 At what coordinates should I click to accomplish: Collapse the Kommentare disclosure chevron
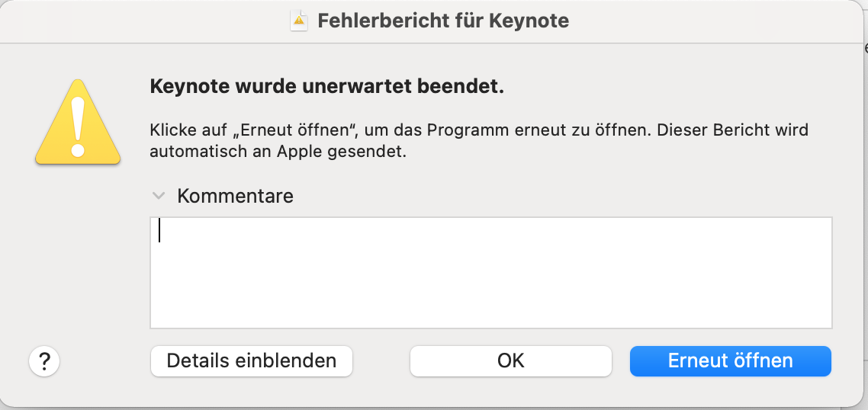(159, 196)
